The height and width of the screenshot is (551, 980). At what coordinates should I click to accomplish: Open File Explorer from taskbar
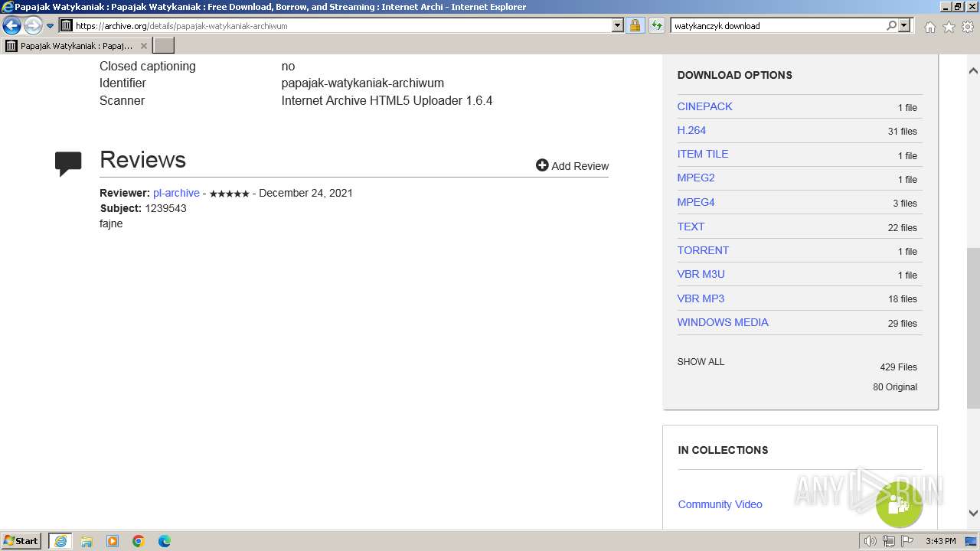pyautogui.click(x=87, y=541)
